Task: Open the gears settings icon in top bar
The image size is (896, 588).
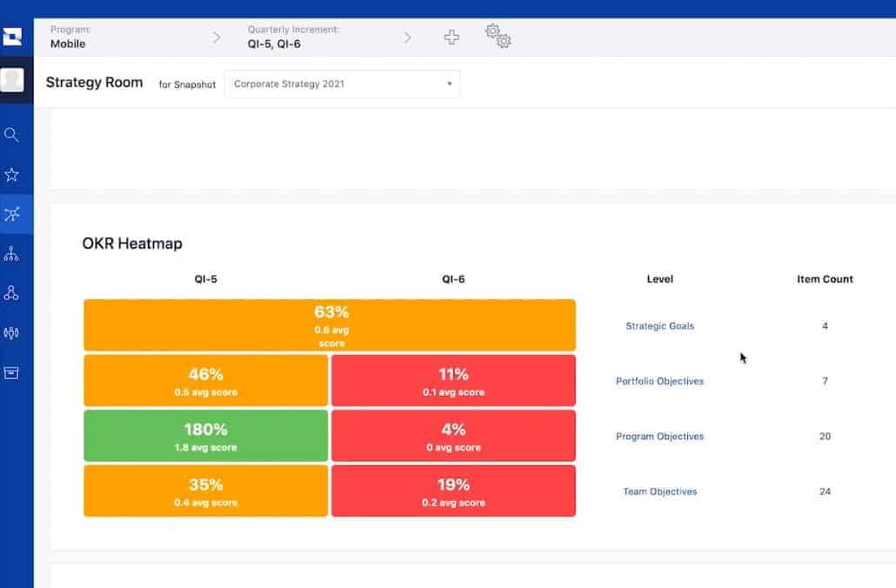Action: click(497, 37)
